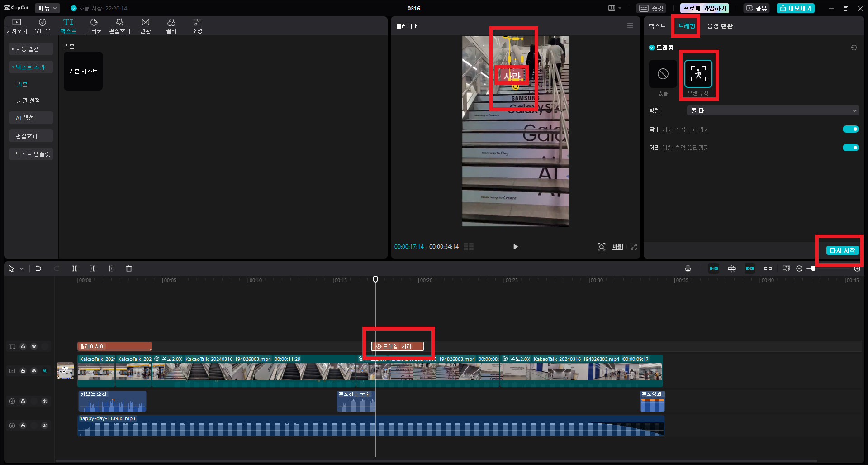Image resolution: width=868 pixels, height=465 pixels.
Task: Click the 프로에 가입하기 button
Action: pyautogui.click(x=704, y=8)
